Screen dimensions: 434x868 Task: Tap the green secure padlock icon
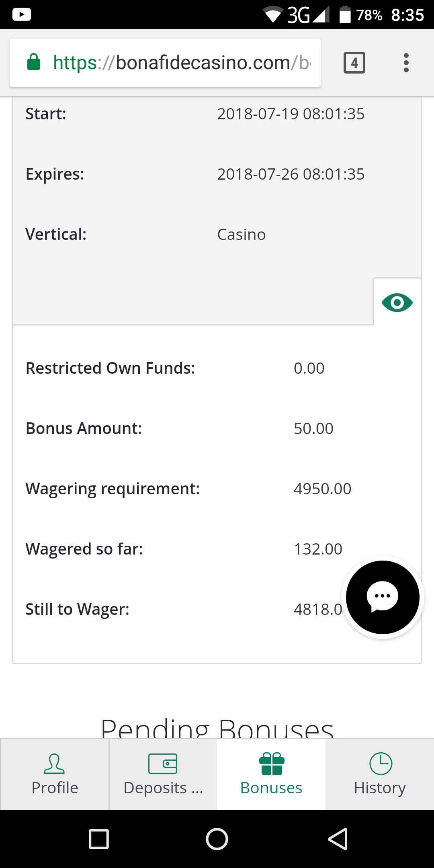34,62
